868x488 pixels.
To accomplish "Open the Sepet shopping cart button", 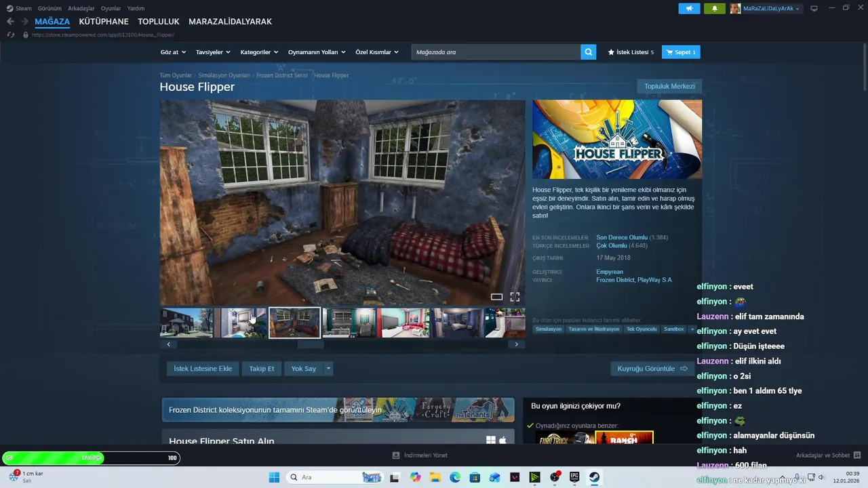I will [x=681, y=52].
